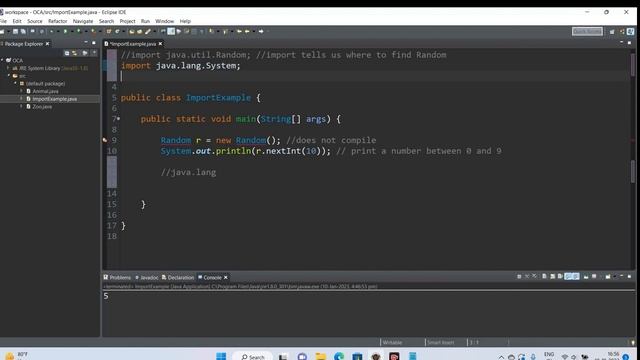Open File Explorer from the taskbar
This screenshot has width=640, height=360.
pyautogui.click(x=321, y=356)
